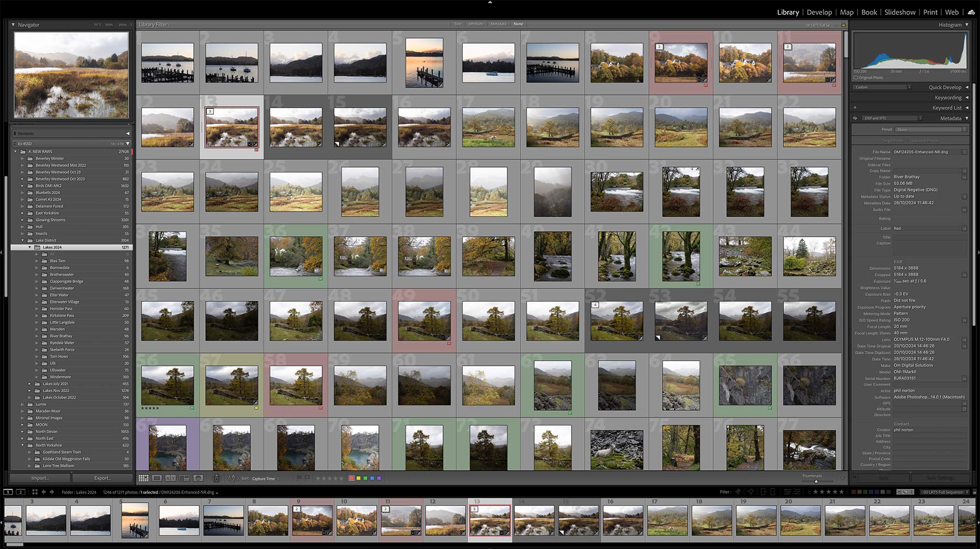
Task: Open the Slideshow module
Action: (899, 12)
